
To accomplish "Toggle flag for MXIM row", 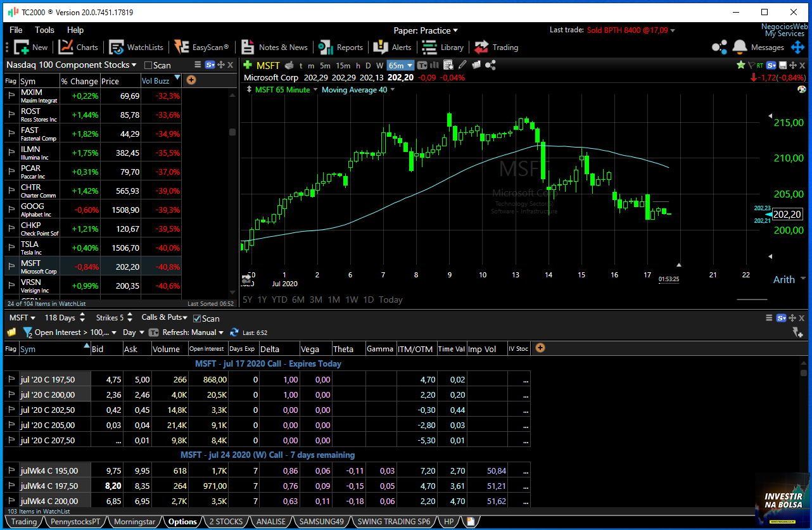I will click(x=11, y=96).
